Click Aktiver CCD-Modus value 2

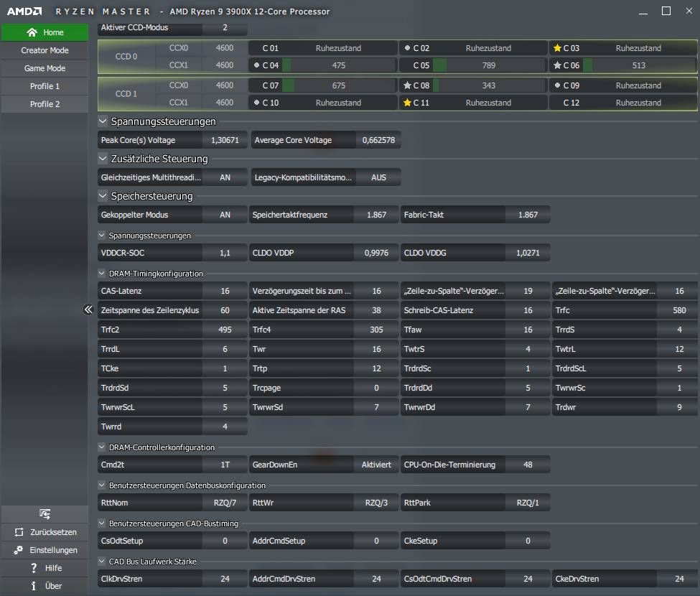[x=225, y=27]
